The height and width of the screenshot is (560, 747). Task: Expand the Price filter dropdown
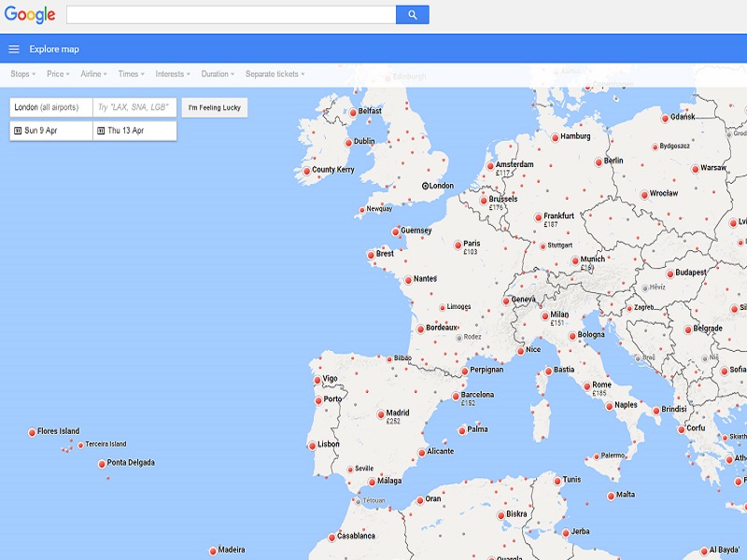(x=58, y=74)
